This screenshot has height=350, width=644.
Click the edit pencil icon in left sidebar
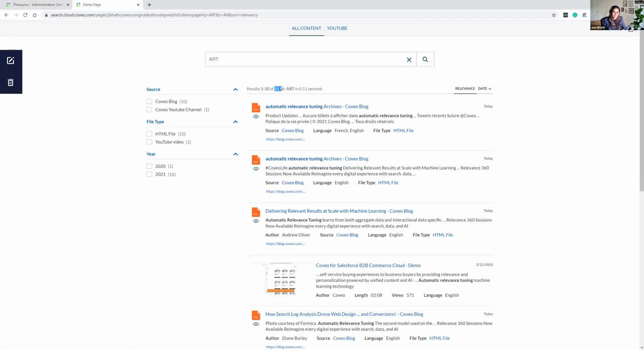pyautogui.click(x=11, y=61)
